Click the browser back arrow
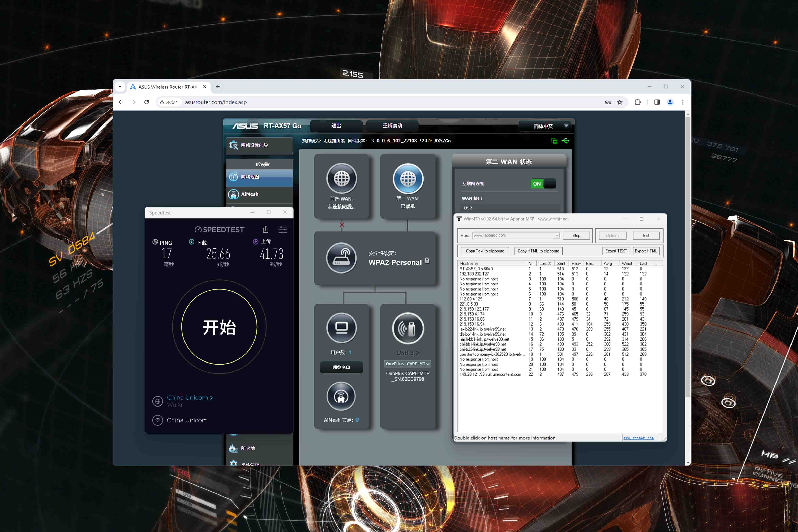The image size is (798, 532). coord(121,102)
